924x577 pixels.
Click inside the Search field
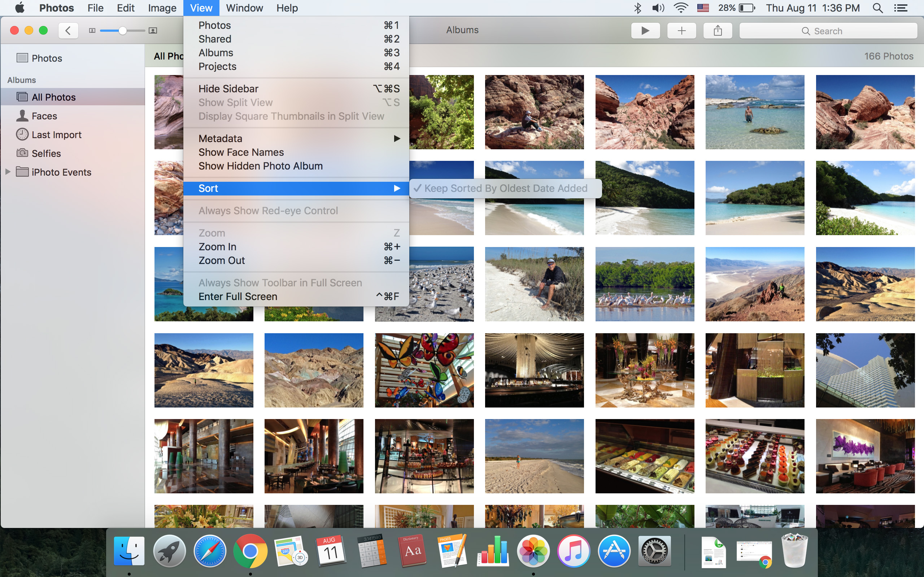click(x=828, y=31)
